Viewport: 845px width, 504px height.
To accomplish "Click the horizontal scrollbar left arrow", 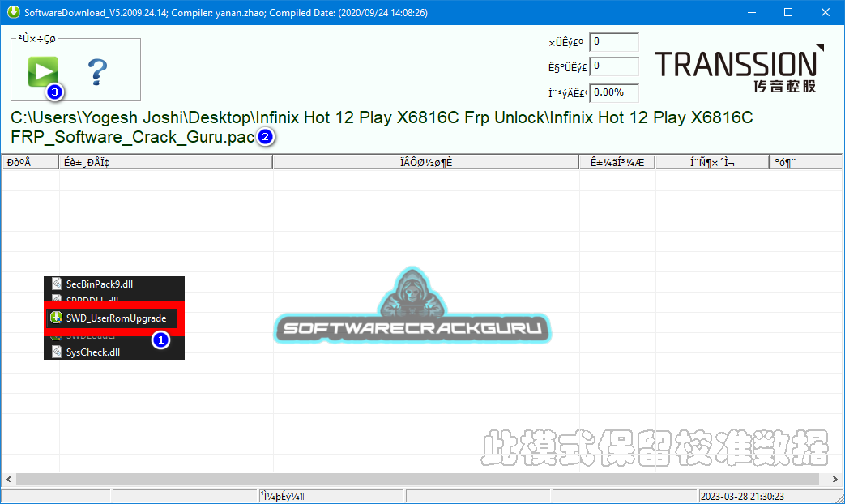I will 9,479.
